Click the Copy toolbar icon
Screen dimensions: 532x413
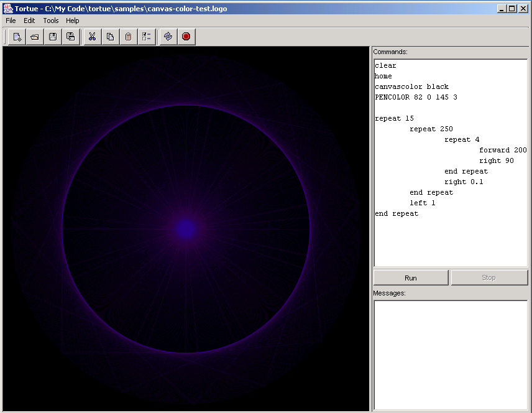pyautogui.click(x=110, y=37)
